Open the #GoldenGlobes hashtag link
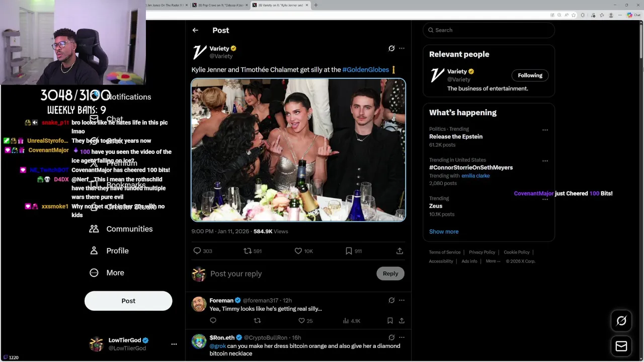644x362 pixels. (x=366, y=70)
